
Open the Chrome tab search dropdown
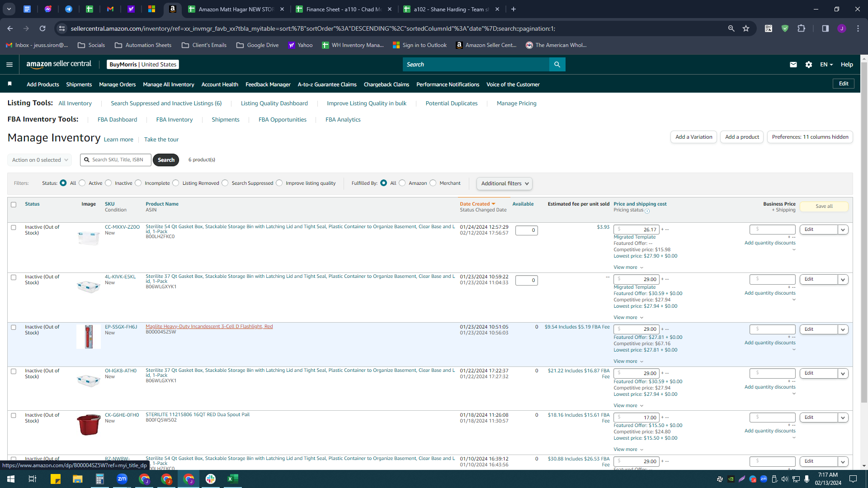point(9,9)
